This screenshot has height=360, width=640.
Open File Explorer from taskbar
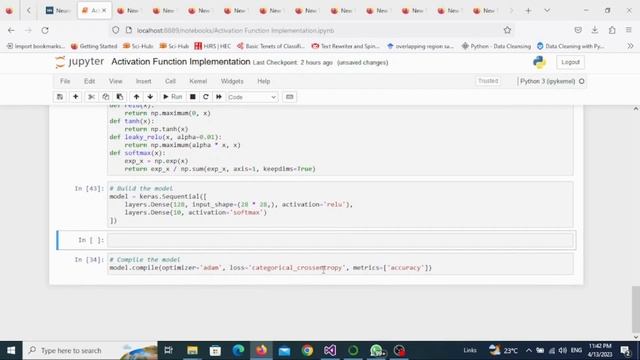coord(192,350)
